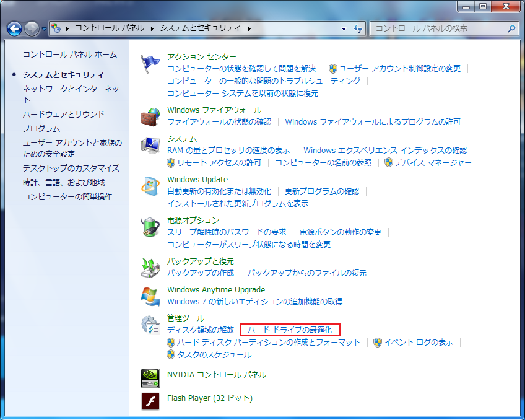Click the 管理ツール gear checklist icon

tap(150, 325)
